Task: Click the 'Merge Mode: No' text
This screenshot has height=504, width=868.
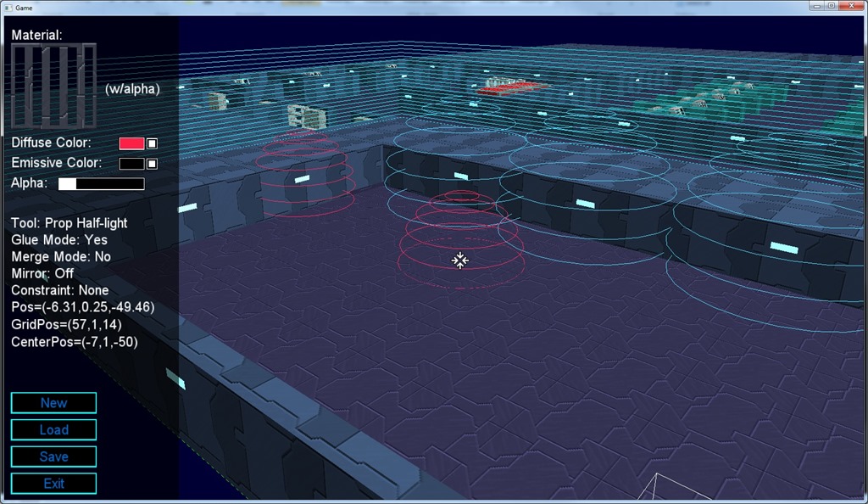Action: click(61, 257)
